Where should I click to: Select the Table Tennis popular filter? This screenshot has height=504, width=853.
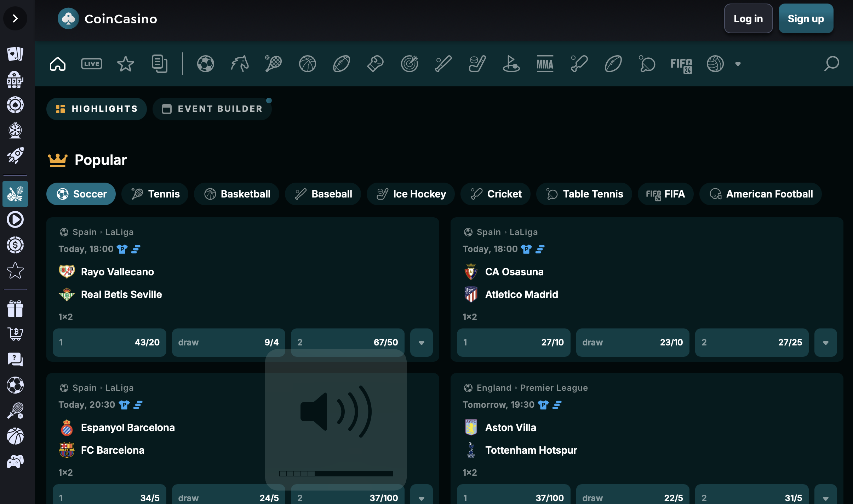pyautogui.click(x=584, y=194)
